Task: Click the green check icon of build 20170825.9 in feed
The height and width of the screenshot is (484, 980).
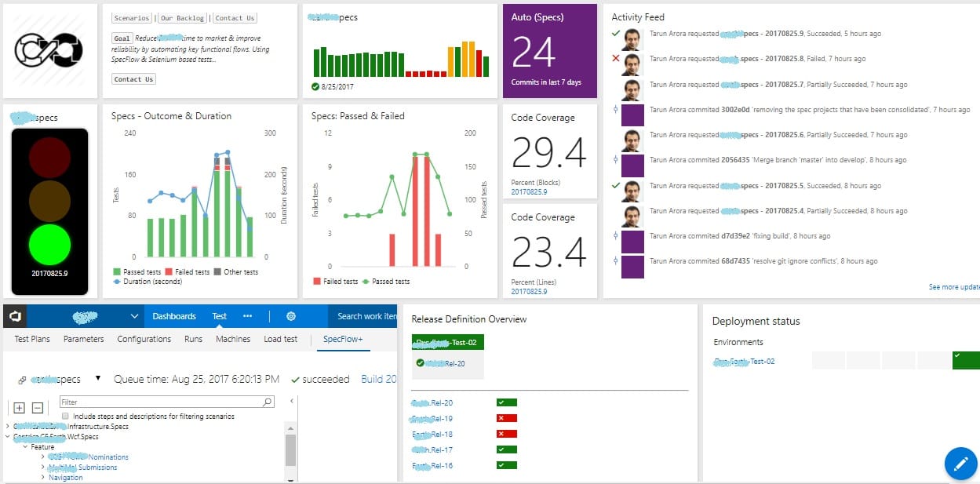Action: pos(616,34)
